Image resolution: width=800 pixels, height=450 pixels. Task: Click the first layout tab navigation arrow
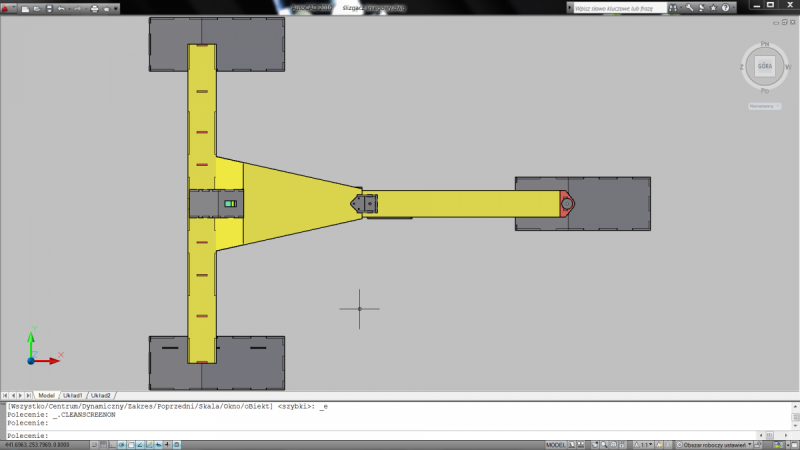tap(5, 395)
